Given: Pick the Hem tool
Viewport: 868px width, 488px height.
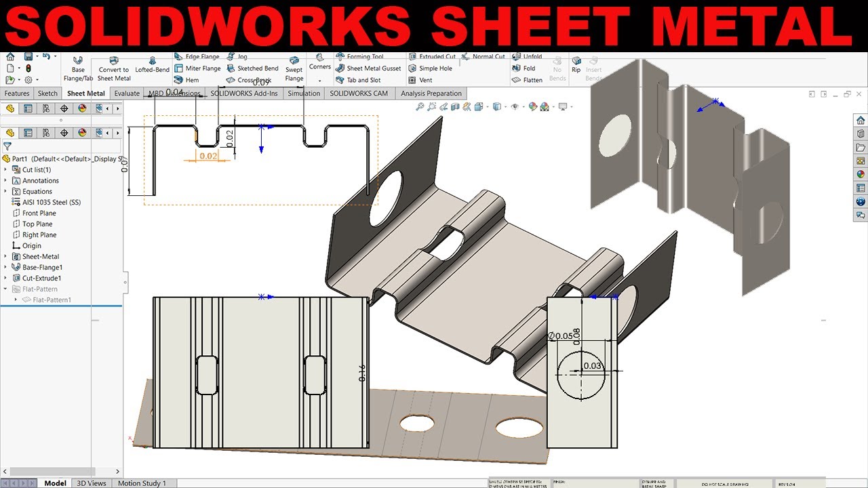Looking at the screenshot, I should (186, 80).
